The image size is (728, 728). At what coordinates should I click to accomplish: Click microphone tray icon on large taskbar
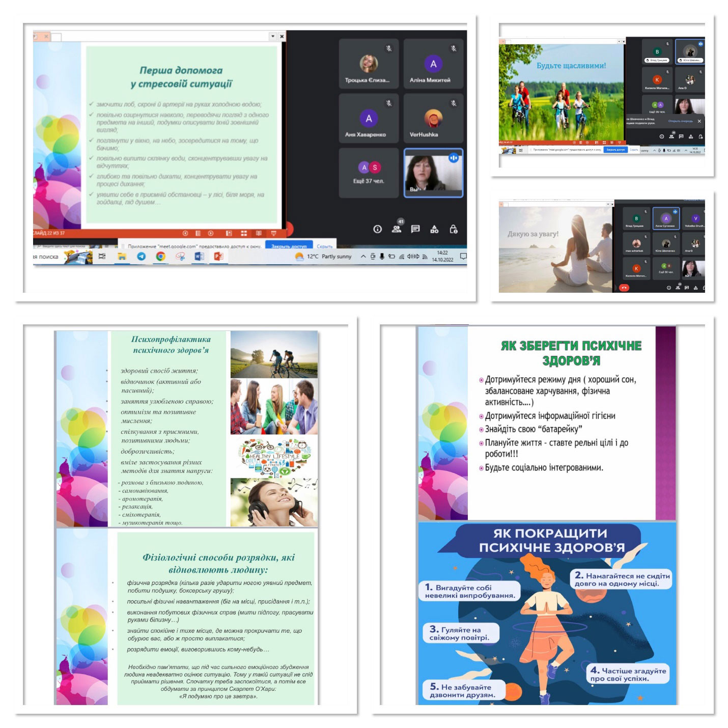click(382, 257)
